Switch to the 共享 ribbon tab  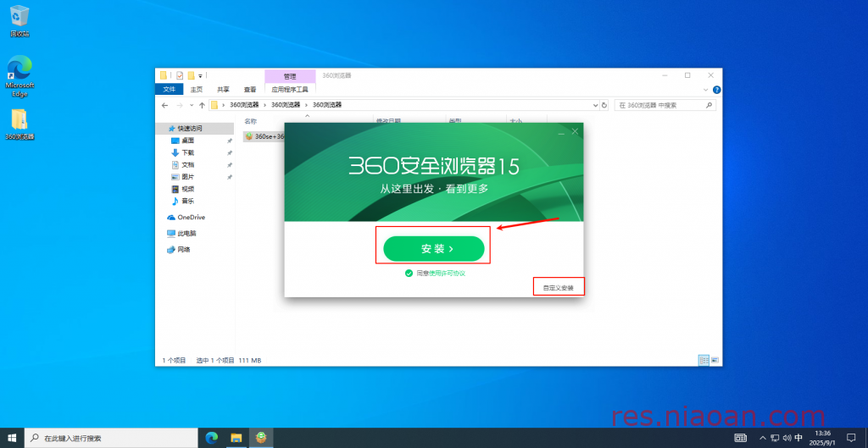pyautogui.click(x=223, y=89)
